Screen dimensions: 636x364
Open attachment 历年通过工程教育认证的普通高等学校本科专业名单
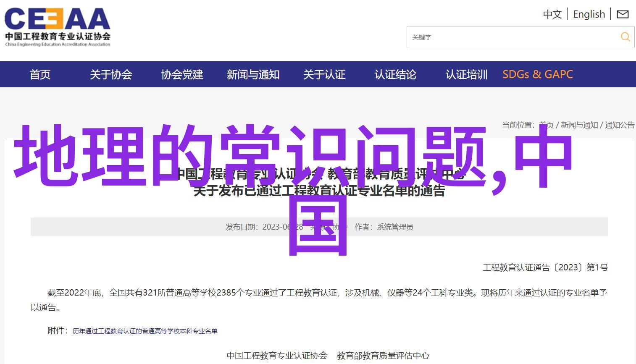(x=145, y=331)
